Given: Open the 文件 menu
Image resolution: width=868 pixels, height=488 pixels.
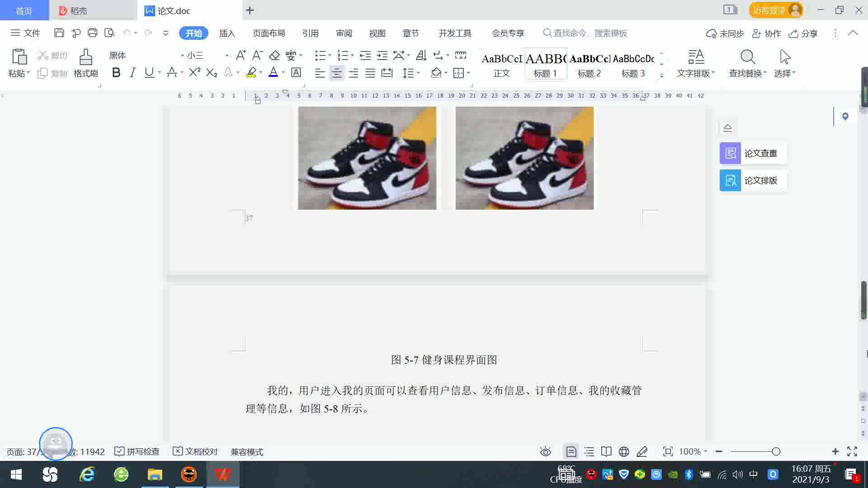Looking at the screenshot, I should pyautogui.click(x=25, y=33).
